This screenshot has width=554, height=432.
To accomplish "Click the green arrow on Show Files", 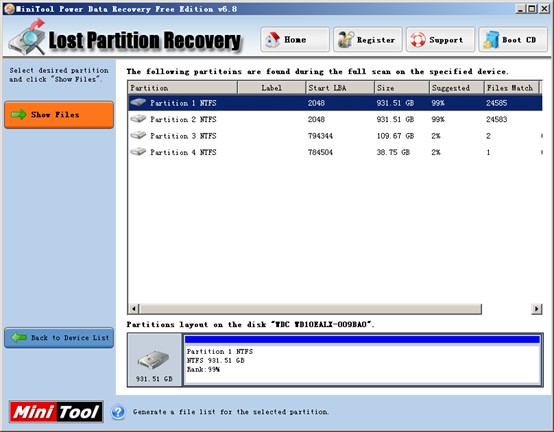I will [19, 114].
